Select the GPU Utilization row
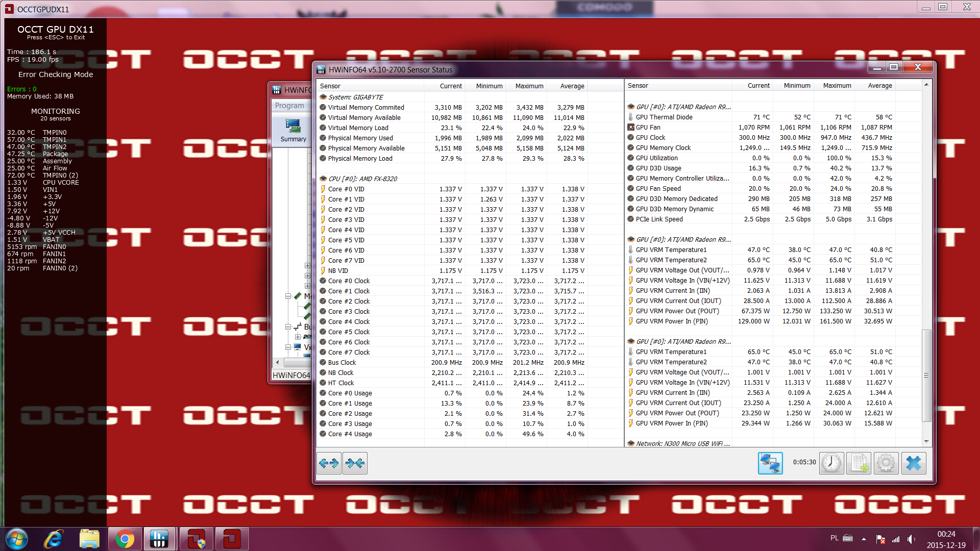980x551 pixels. click(x=761, y=158)
